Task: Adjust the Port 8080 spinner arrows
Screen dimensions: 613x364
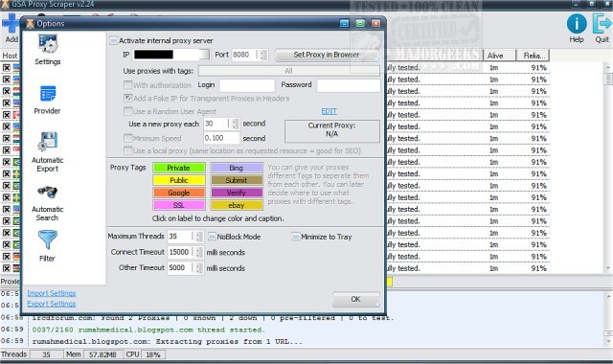Action: 263,55
